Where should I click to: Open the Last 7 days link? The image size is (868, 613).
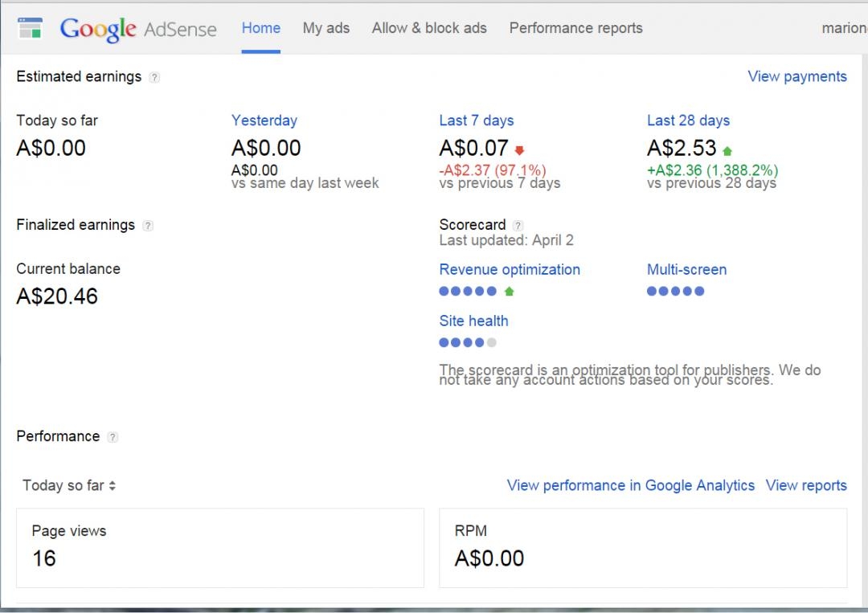tap(476, 121)
